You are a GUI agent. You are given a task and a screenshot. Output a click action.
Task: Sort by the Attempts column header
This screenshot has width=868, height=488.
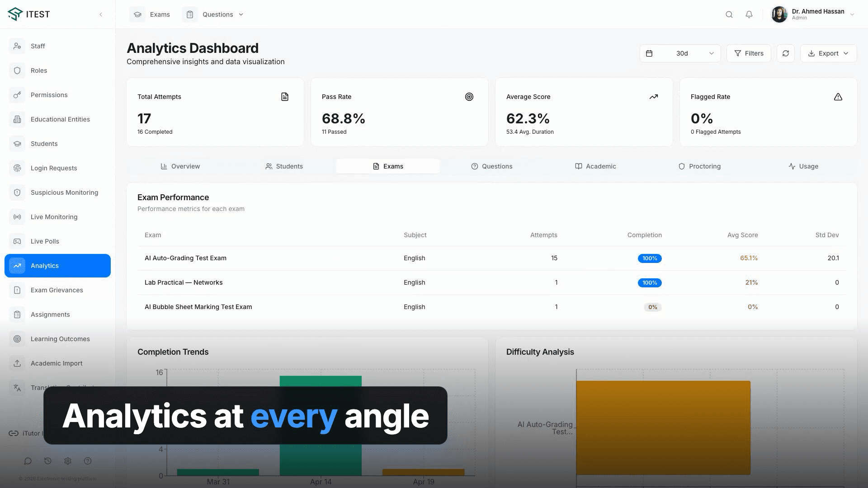543,235
